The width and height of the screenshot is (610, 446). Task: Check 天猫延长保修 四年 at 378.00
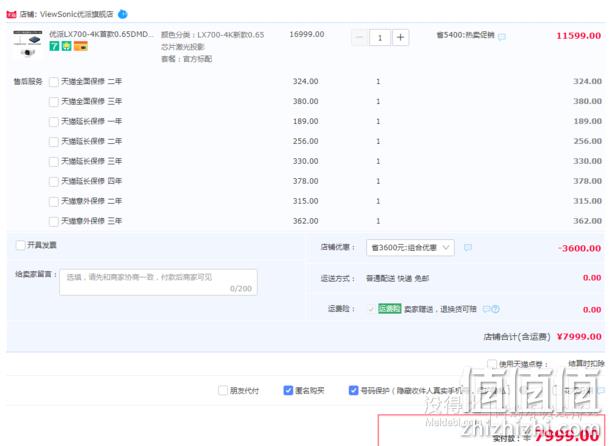[54, 182]
